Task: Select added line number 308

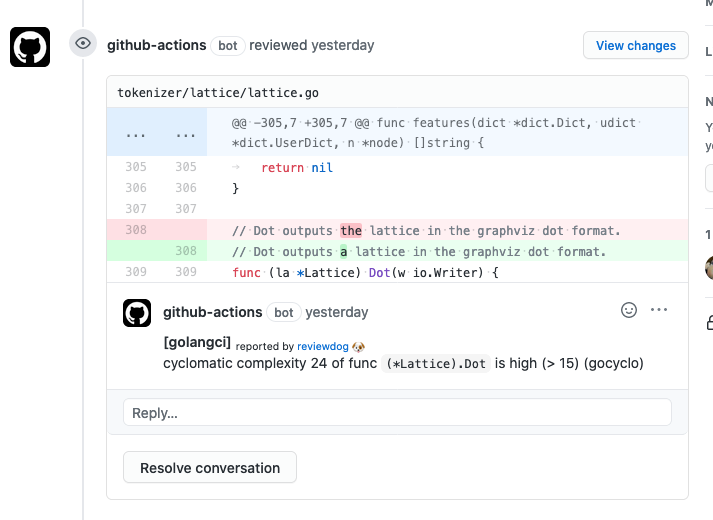Action: [x=186, y=251]
